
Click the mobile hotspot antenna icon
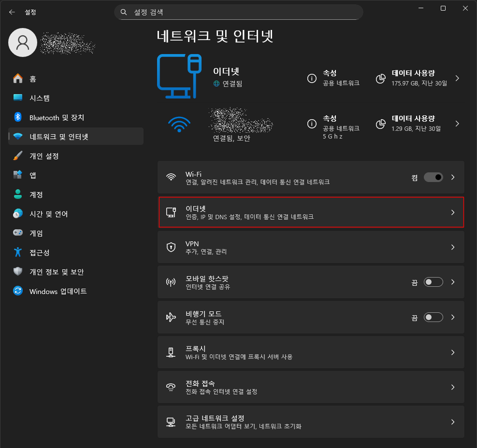pyautogui.click(x=171, y=282)
